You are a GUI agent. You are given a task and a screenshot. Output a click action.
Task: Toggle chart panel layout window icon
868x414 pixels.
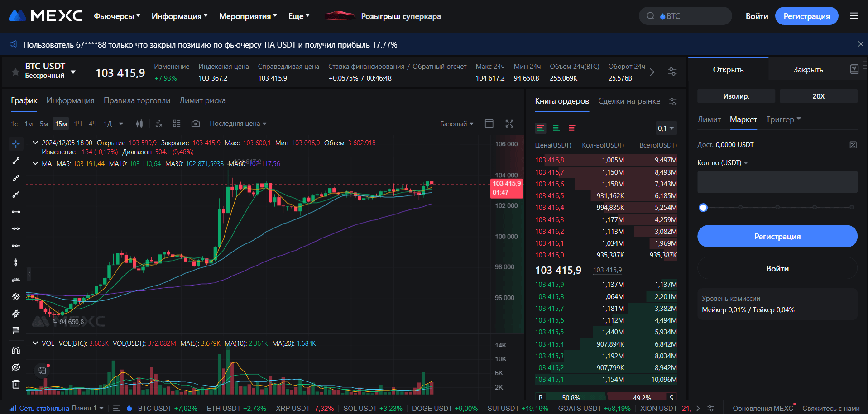[489, 124]
